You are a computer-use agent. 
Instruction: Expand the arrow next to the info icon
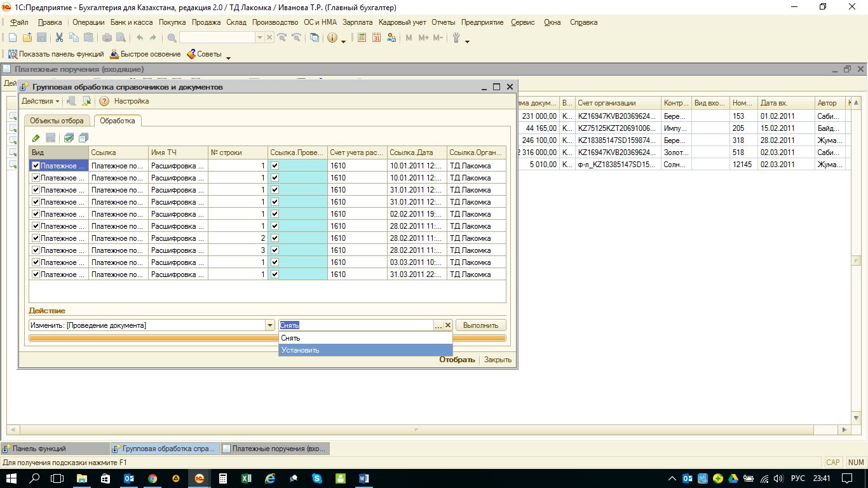click(344, 41)
